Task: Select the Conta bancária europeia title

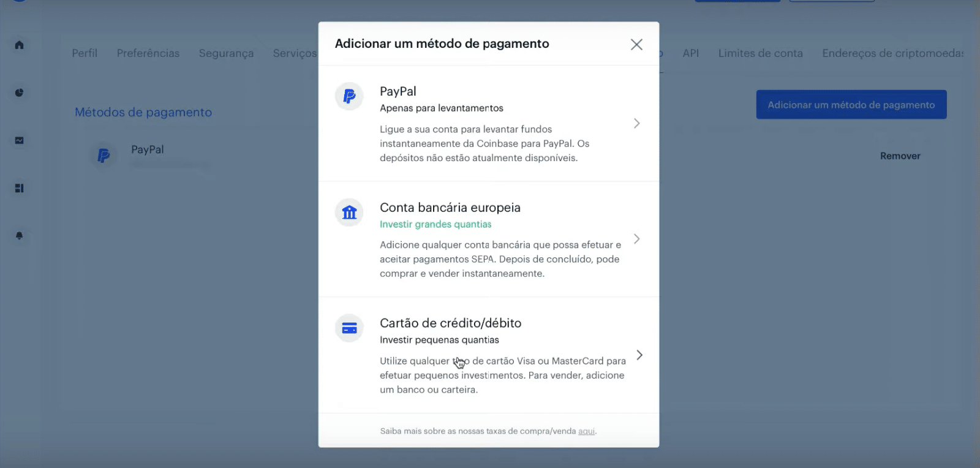Action: pos(450,208)
